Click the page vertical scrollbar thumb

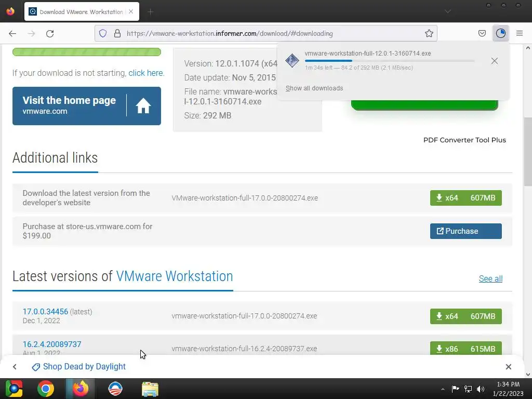(x=528, y=151)
